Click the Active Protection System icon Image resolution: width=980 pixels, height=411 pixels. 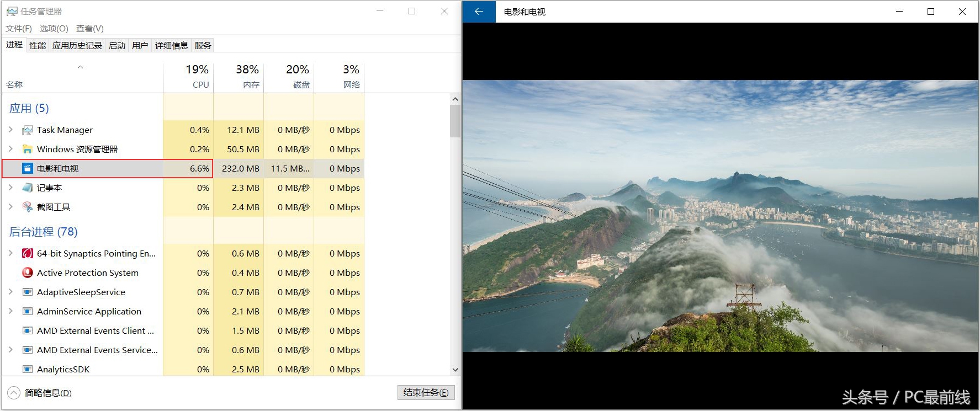click(28, 273)
